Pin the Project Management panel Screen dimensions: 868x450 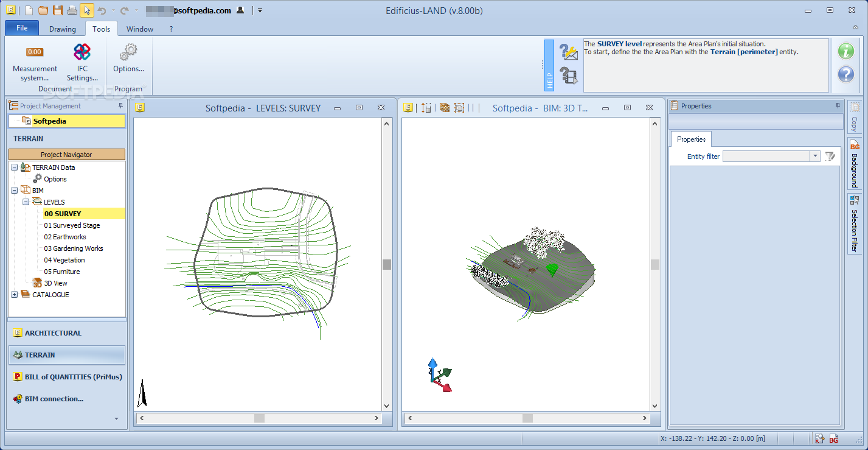[120, 106]
